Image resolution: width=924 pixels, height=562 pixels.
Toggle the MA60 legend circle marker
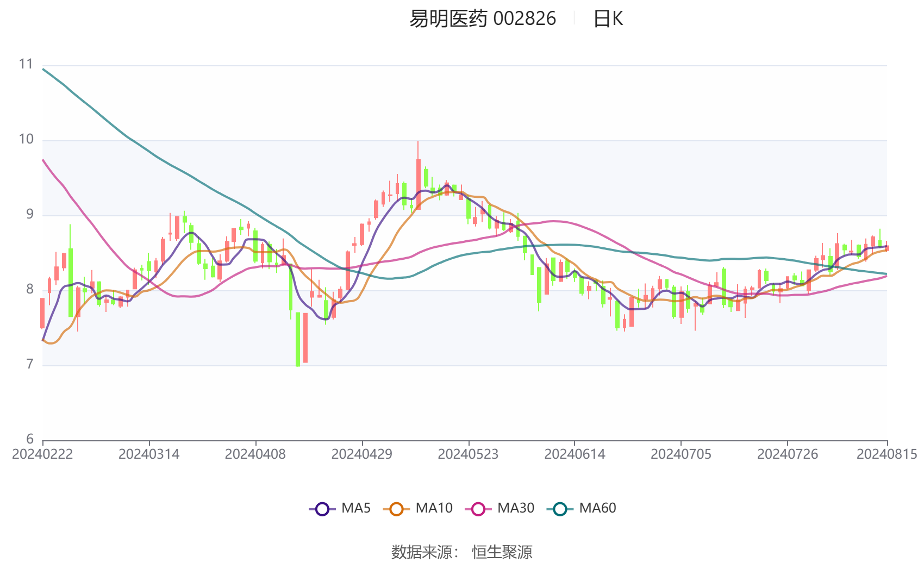point(560,509)
